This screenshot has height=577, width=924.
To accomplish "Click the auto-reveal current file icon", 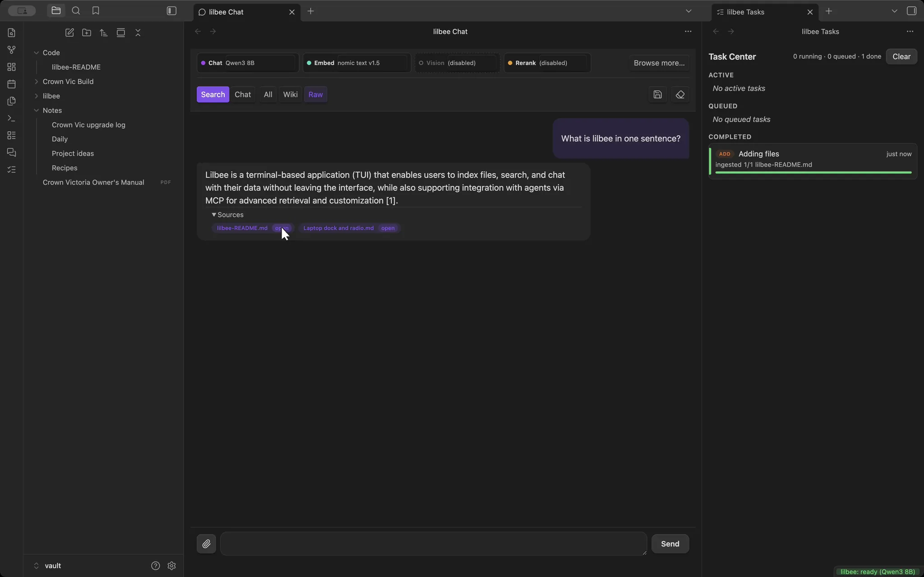I will click(x=121, y=32).
